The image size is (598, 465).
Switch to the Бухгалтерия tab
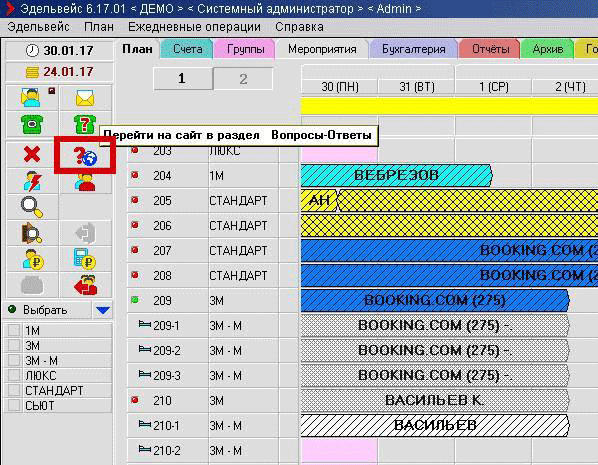point(414,49)
